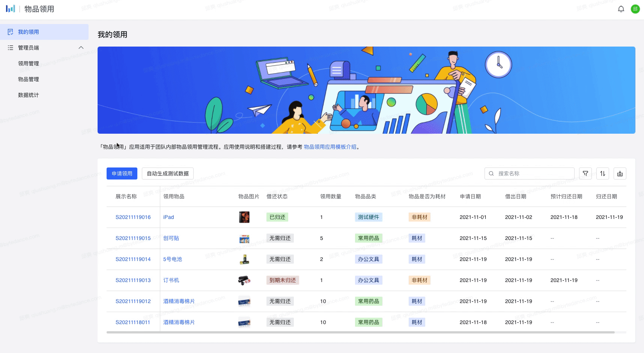Click the 归还日期 column header
The height and width of the screenshot is (353, 644).
point(606,196)
